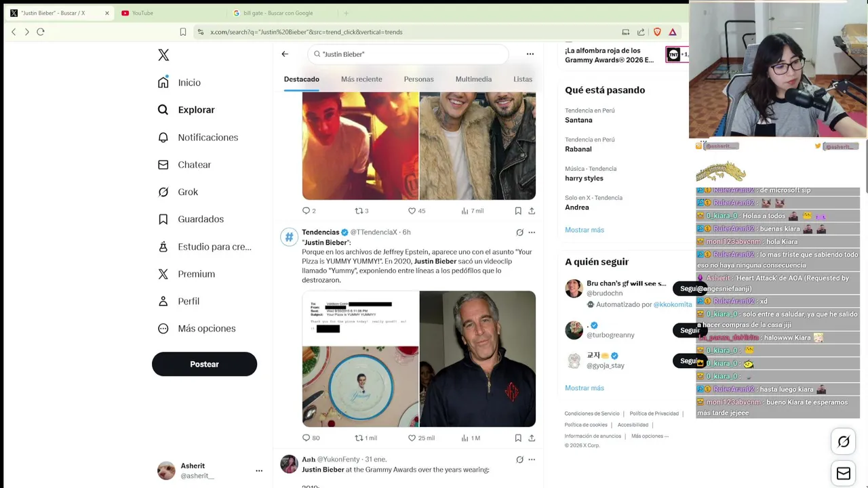The width and height of the screenshot is (868, 488).
Task: Open Inicio home page
Action: tap(180, 83)
